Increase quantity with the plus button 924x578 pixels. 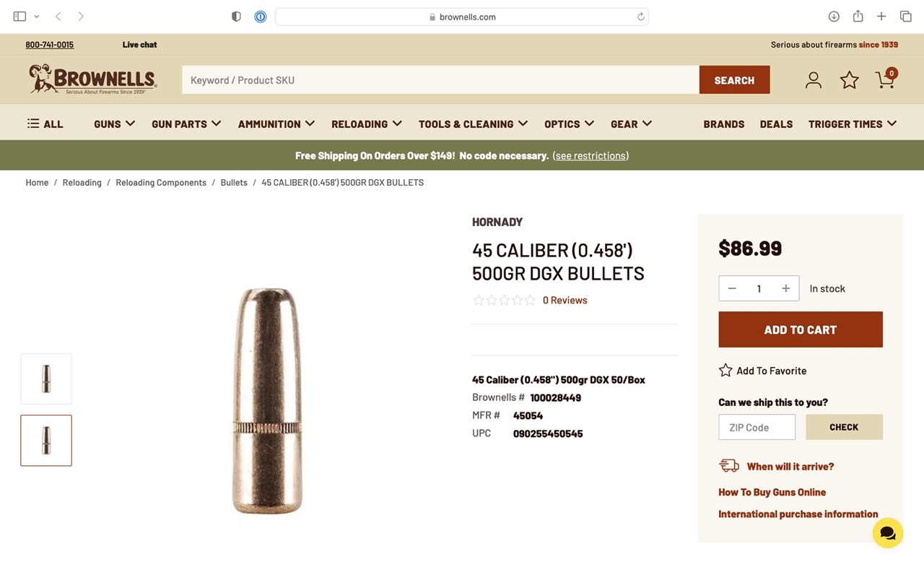point(786,288)
